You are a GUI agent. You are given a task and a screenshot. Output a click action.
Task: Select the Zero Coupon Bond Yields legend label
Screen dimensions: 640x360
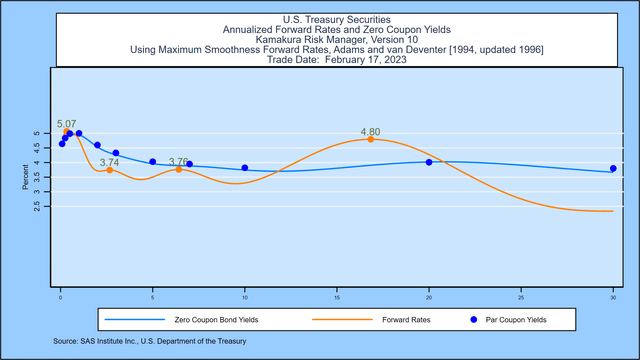[216, 320]
